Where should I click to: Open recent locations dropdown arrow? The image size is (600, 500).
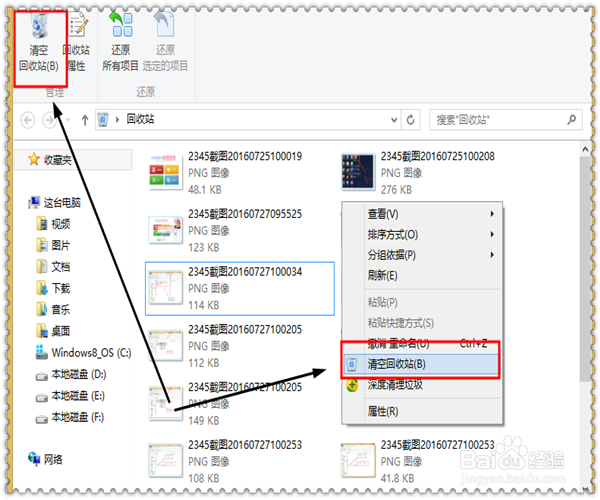pyautogui.click(x=68, y=120)
